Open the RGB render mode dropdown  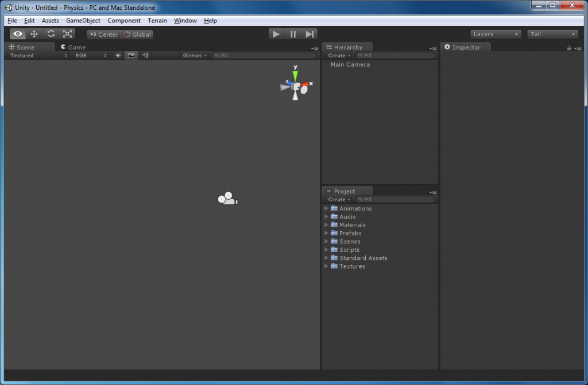90,56
